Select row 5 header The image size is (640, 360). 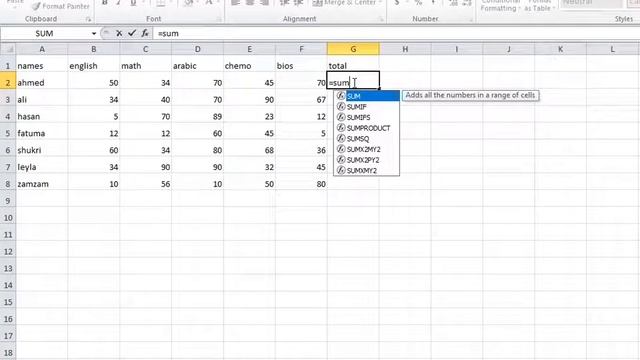coord(8,133)
